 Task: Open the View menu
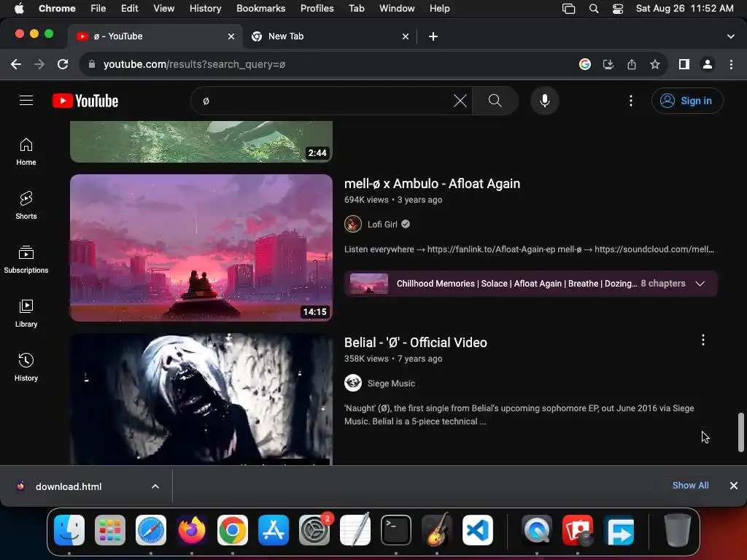click(163, 8)
